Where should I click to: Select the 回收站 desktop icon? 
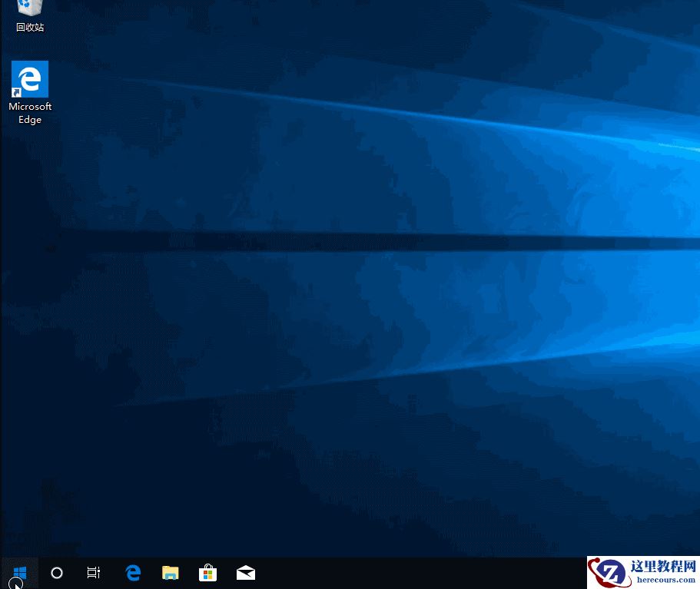[29, 9]
